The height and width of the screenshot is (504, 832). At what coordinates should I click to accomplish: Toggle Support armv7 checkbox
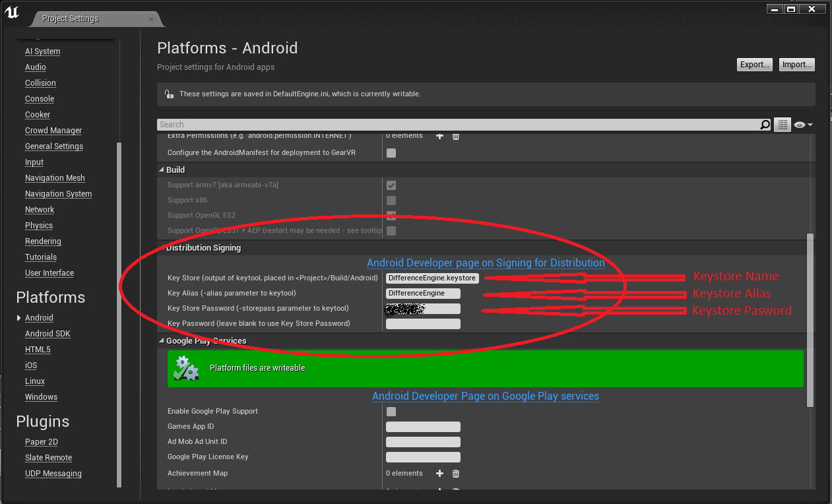pos(391,185)
